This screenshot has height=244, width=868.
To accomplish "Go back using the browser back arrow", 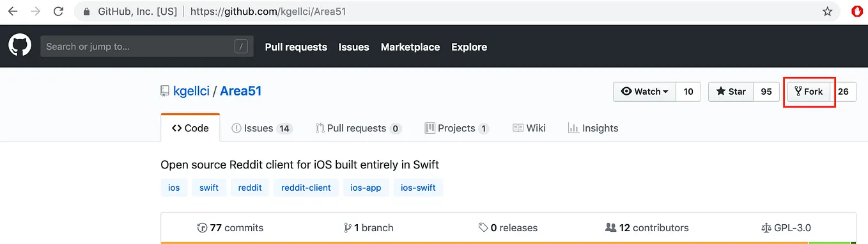I will click(12, 12).
